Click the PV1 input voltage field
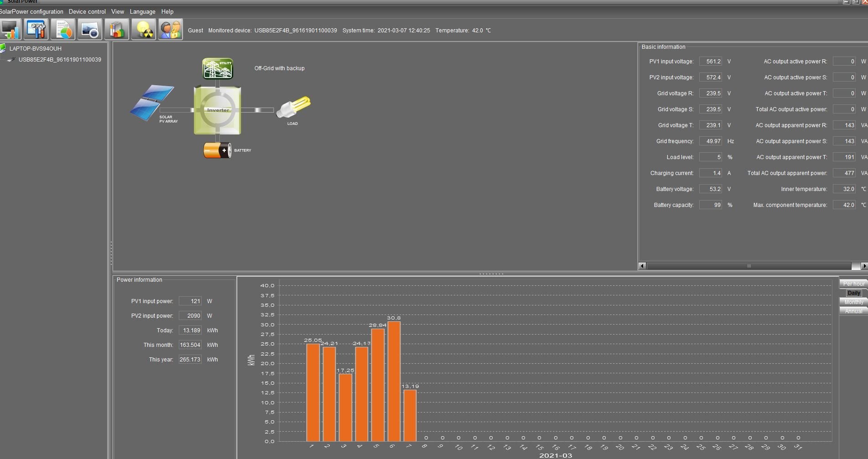 pos(710,62)
